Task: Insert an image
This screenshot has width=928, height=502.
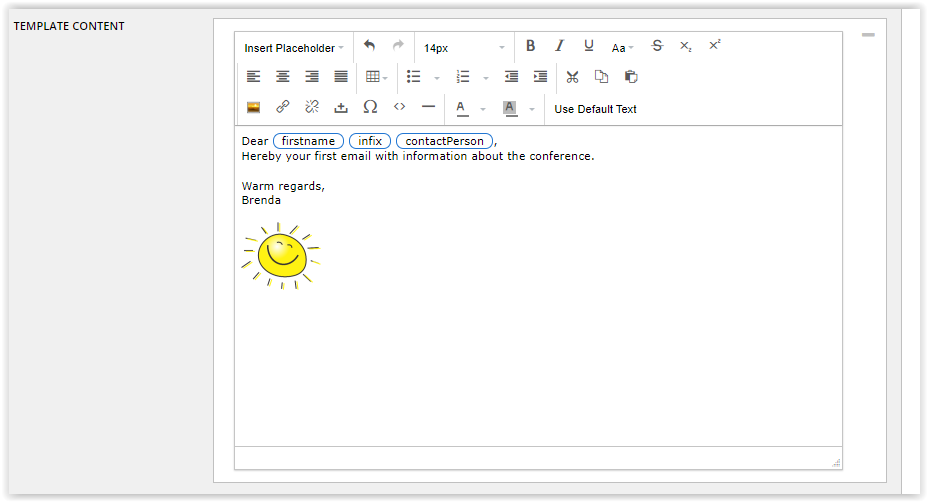Action: (253, 107)
